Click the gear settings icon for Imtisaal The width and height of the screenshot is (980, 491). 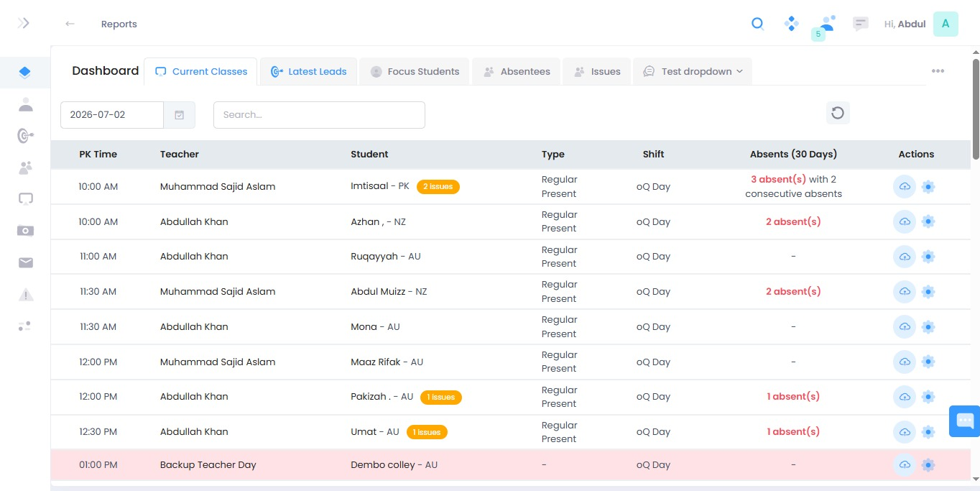click(928, 187)
